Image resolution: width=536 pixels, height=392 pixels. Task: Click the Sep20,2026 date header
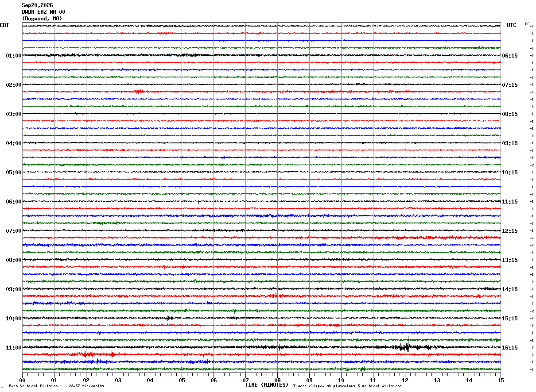tap(37, 5)
